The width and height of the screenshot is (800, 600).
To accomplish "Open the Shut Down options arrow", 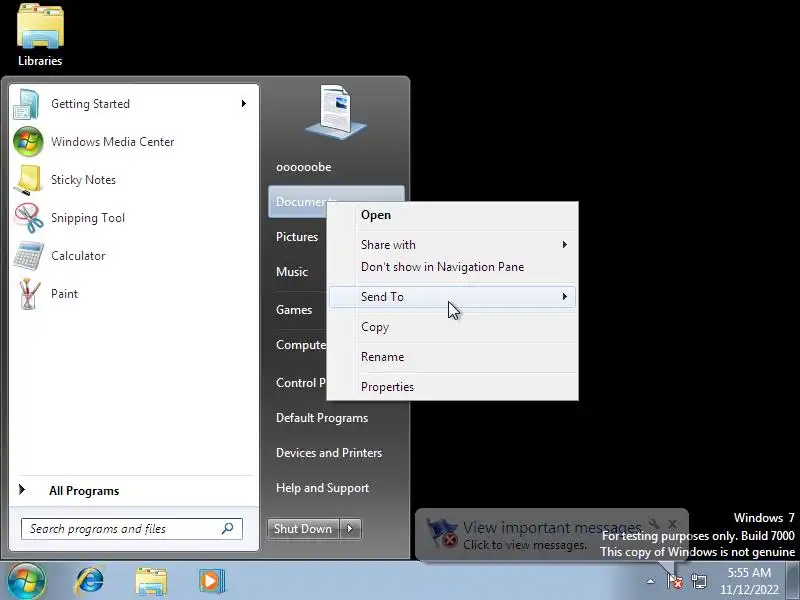I will [x=350, y=529].
